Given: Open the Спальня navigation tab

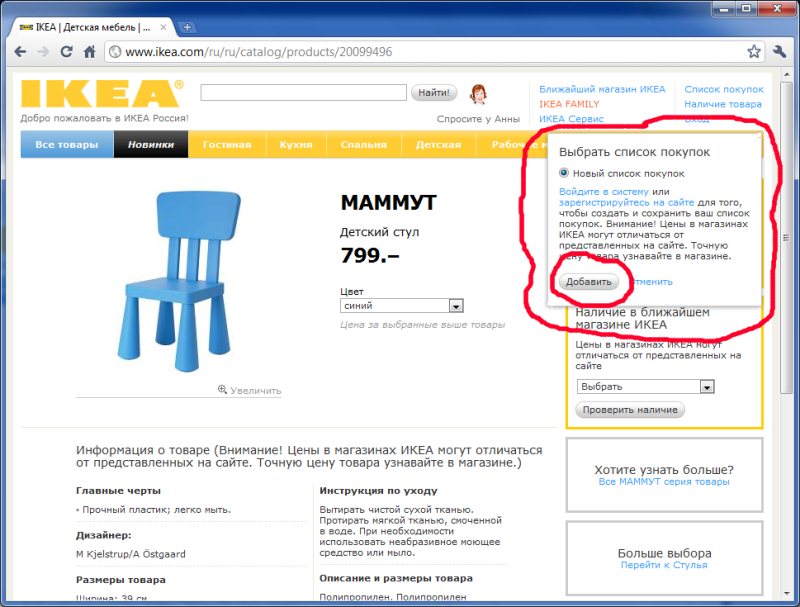Looking at the screenshot, I should coord(363,145).
